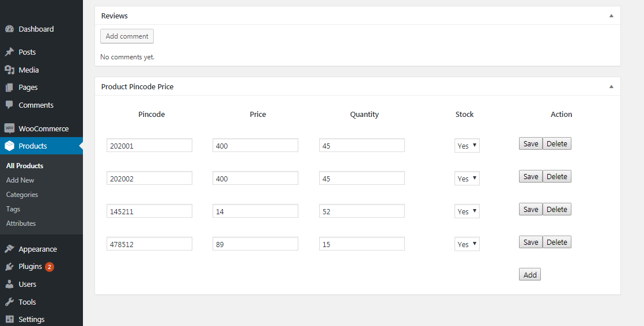Collapse the Reviews panel with arrow toggle
644x326 pixels.
tap(611, 16)
